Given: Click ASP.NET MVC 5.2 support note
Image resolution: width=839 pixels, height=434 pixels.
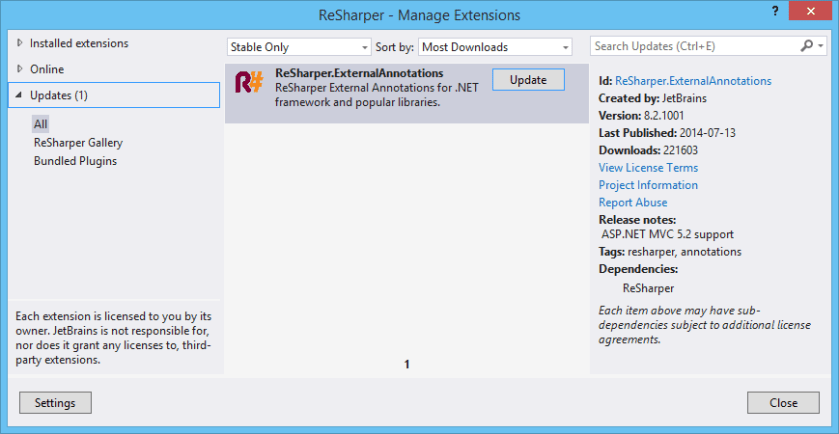Looking at the screenshot, I should click(668, 234).
